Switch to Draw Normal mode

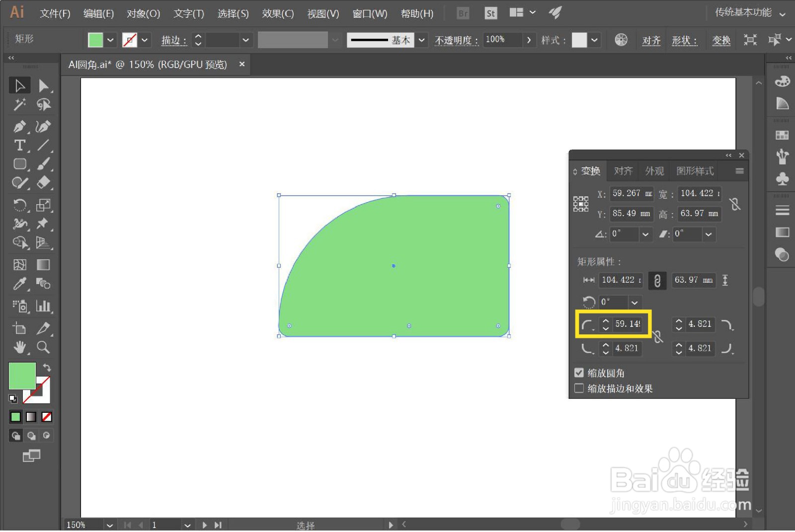[x=16, y=436]
